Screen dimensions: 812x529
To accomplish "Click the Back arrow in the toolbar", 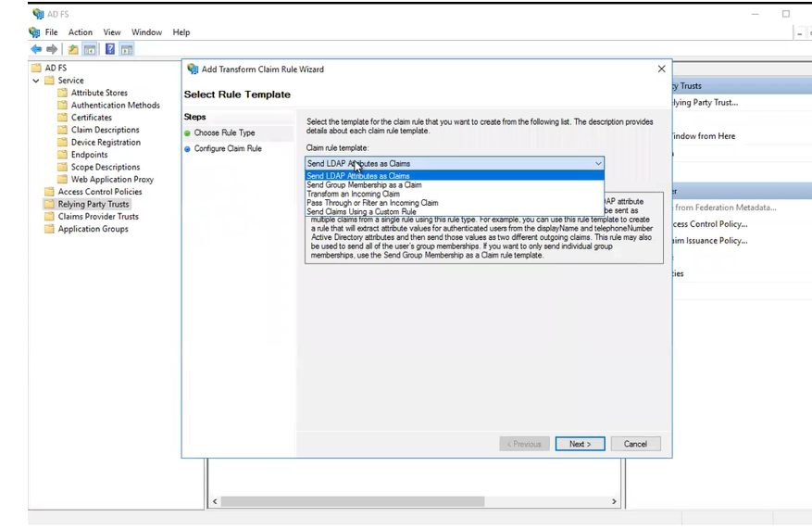I will (x=36, y=49).
